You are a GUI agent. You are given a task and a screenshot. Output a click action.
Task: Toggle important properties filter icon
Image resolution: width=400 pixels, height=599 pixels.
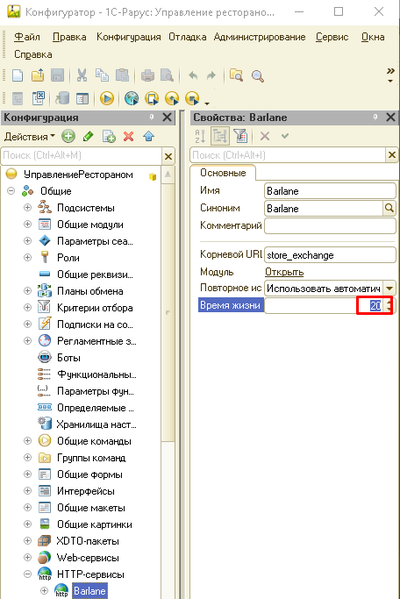click(241, 136)
